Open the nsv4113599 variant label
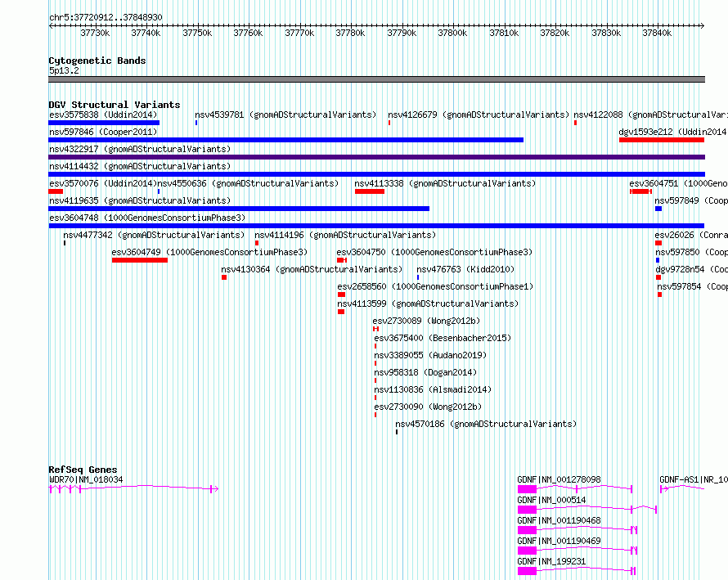The width and height of the screenshot is (728, 580). click(x=428, y=303)
